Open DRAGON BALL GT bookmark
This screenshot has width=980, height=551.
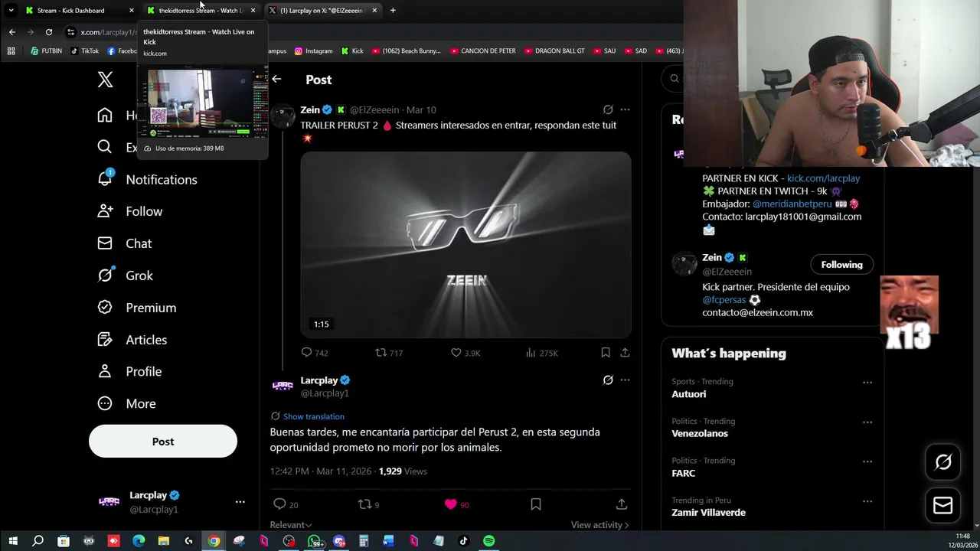[x=554, y=51]
